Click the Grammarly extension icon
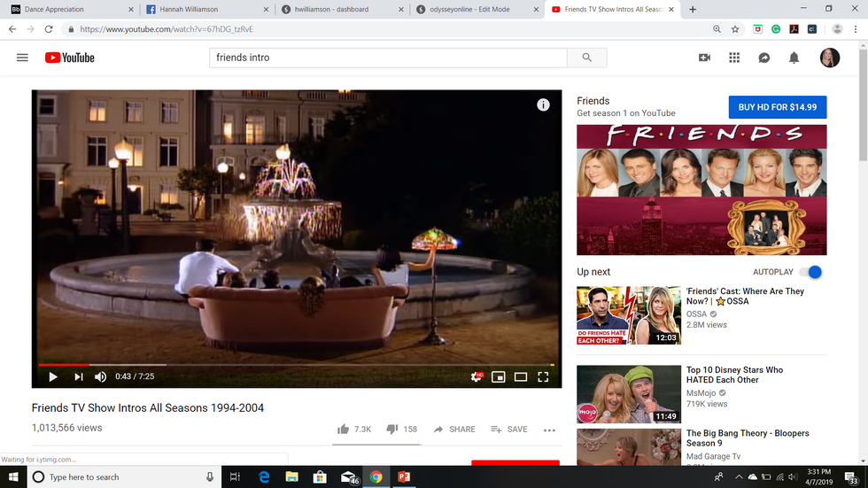This screenshot has width=868, height=488. coord(776,29)
